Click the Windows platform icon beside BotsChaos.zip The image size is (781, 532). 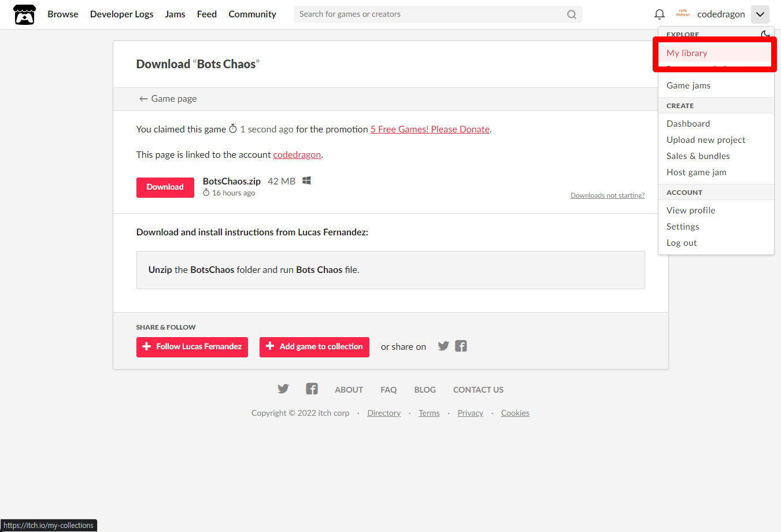pos(307,180)
